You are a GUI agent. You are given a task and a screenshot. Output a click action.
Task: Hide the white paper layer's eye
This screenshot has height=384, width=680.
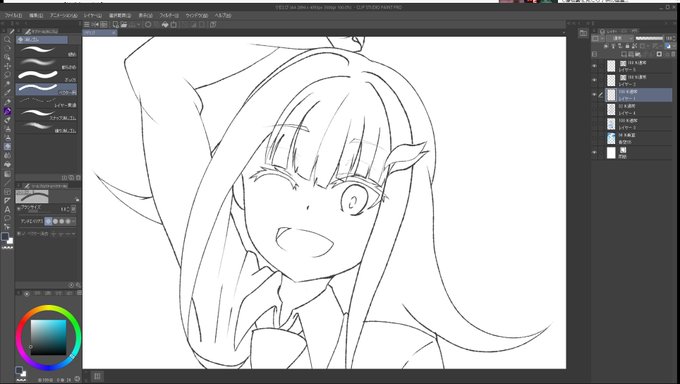(x=595, y=153)
